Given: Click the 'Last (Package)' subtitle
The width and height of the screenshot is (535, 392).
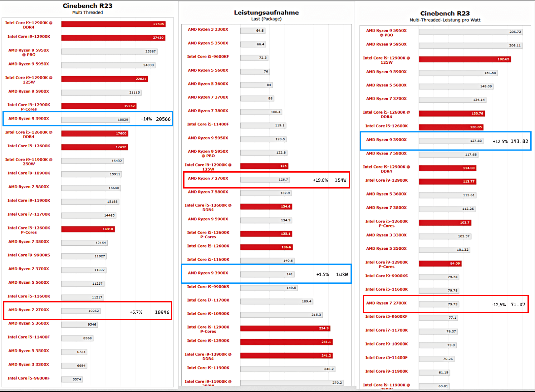Looking at the screenshot, I should (266, 19).
